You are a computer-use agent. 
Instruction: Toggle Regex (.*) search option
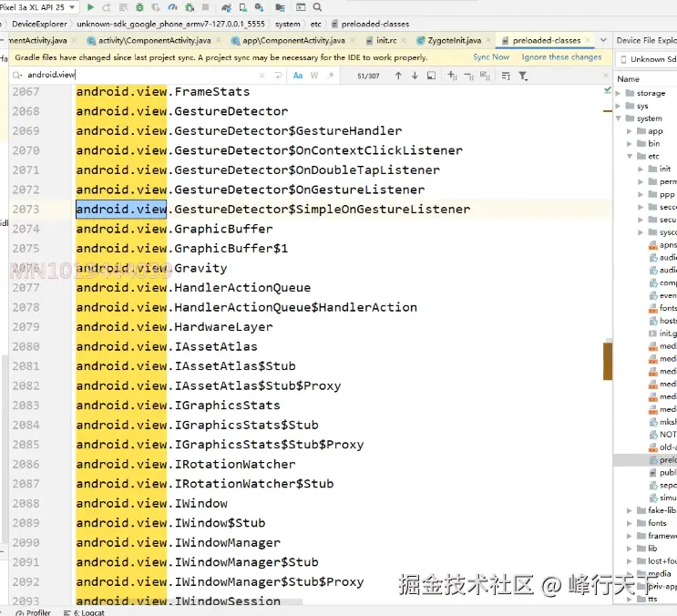click(331, 76)
